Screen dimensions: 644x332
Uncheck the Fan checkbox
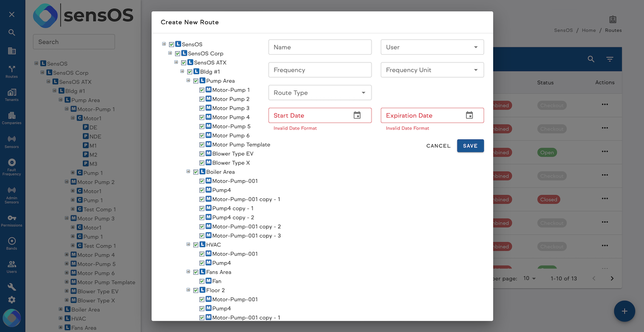[202, 281]
